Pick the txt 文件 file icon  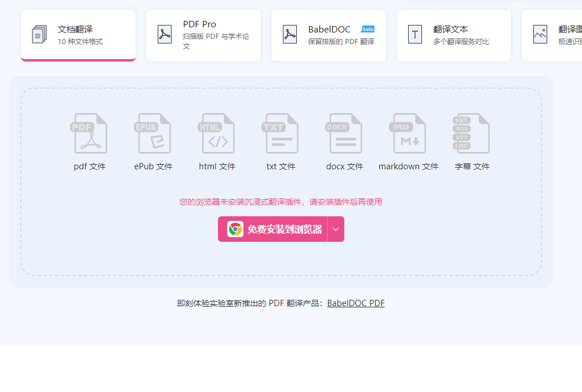click(x=280, y=133)
